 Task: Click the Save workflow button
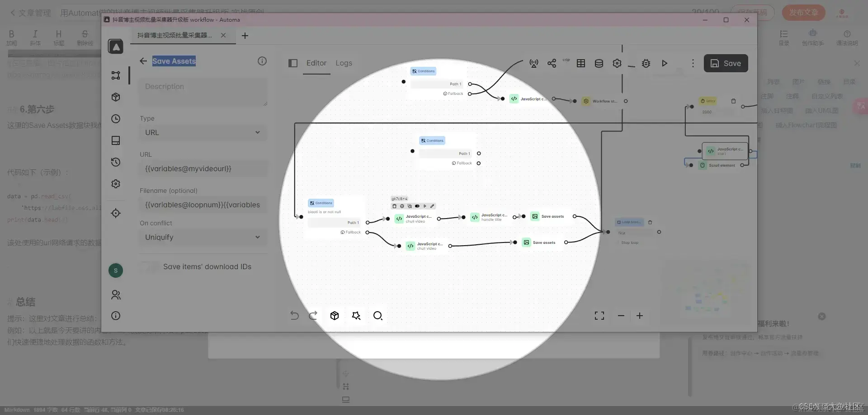click(726, 63)
